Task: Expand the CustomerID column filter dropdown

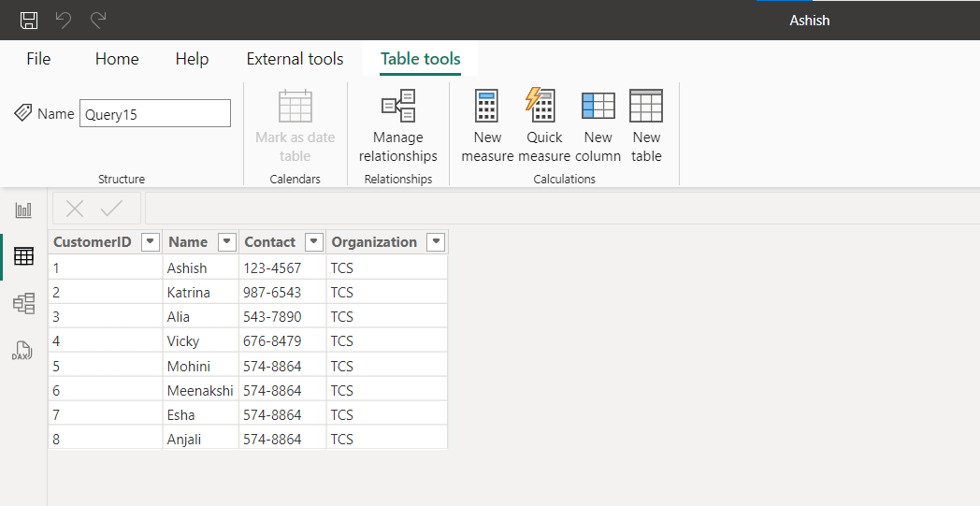Action: point(150,242)
